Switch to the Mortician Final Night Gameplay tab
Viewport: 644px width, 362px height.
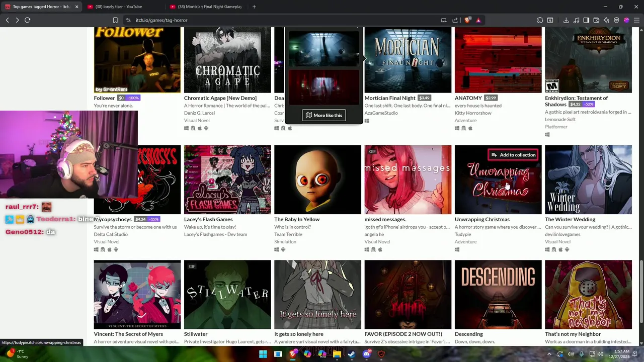pyautogui.click(x=206, y=7)
